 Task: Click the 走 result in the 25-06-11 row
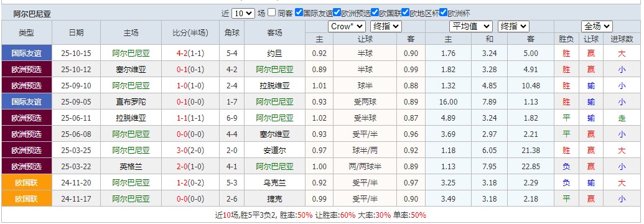[x=622, y=118]
